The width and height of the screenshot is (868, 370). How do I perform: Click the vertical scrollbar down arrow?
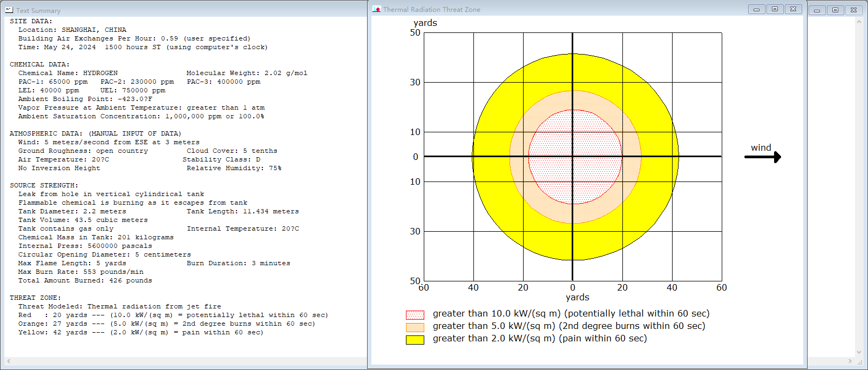pos(859,352)
